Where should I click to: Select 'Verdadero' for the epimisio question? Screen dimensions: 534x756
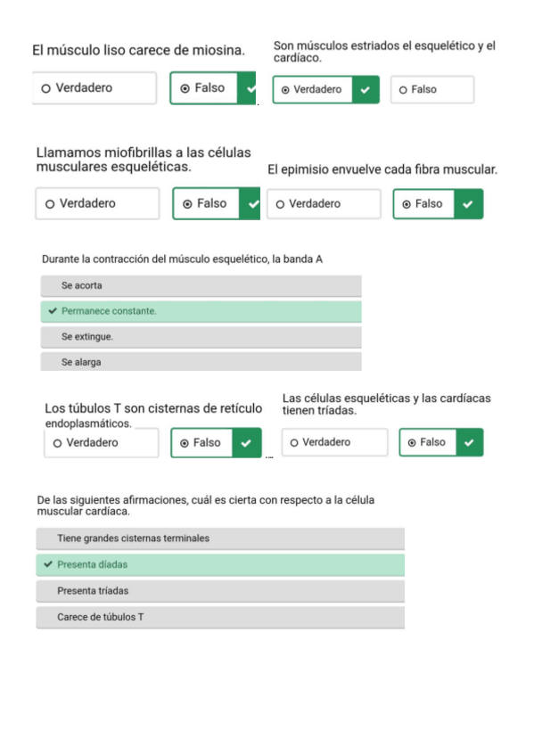click(324, 203)
